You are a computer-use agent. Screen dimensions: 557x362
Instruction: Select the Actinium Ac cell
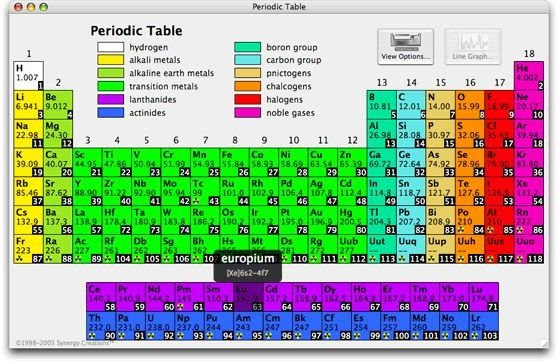pos(88,249)
